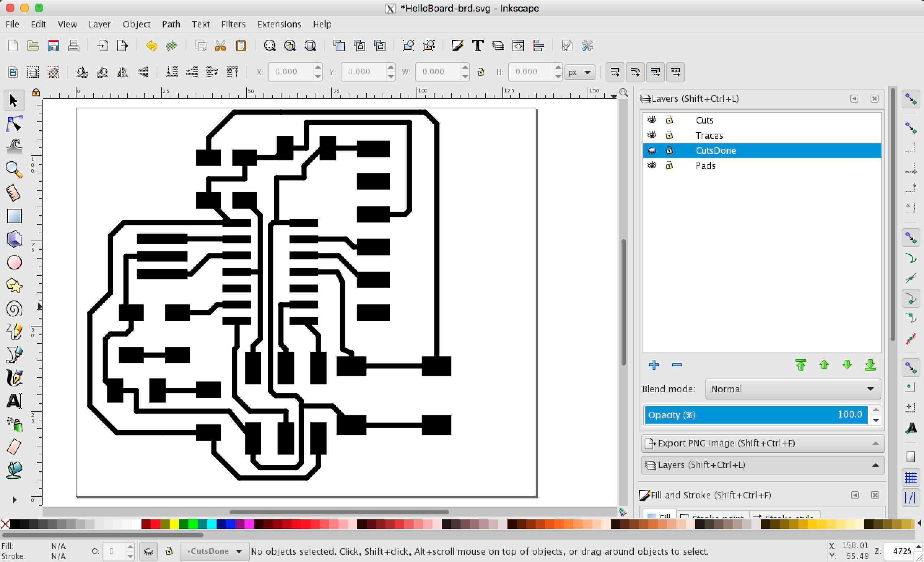This screenshot has height=562, width=924.
Task: Select the Node edit tool
Action: (x=14, y=124)
